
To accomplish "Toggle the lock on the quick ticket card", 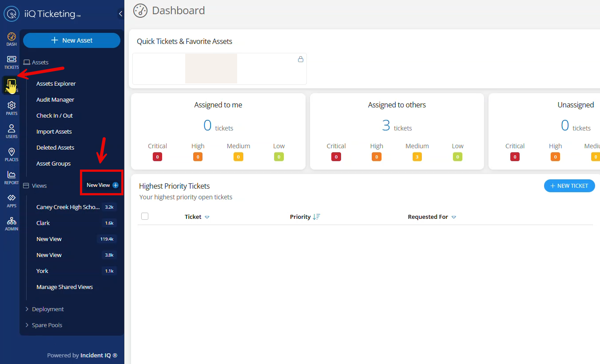I will pyautogui.click(x=301, y=59).
